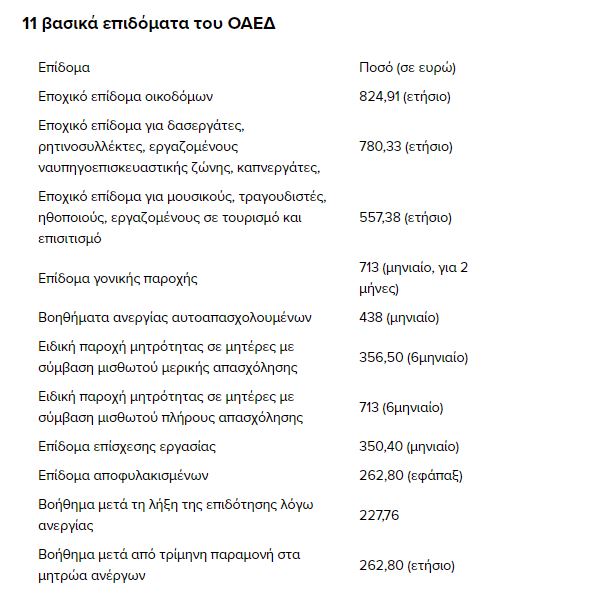Click the seasonal benefit text for μουσικούς, τραγουδιστές
This screenshot has width=598, height=598.
pyautogui.click(x=182, y=218)
